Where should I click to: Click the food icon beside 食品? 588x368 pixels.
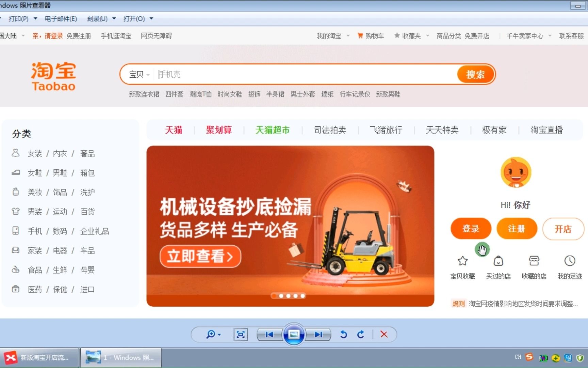coord(16,270)
